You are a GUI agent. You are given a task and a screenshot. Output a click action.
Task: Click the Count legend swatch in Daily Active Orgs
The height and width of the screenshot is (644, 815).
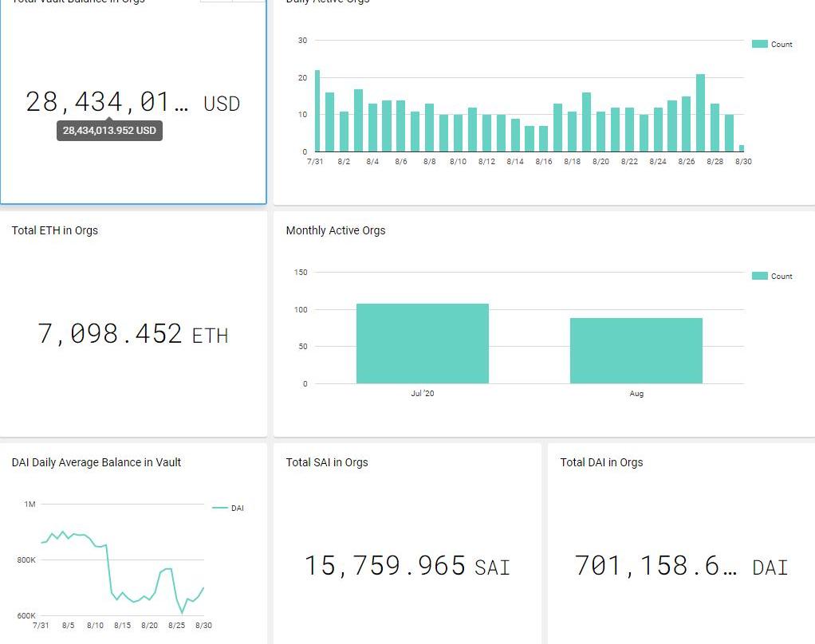[759, 45]
